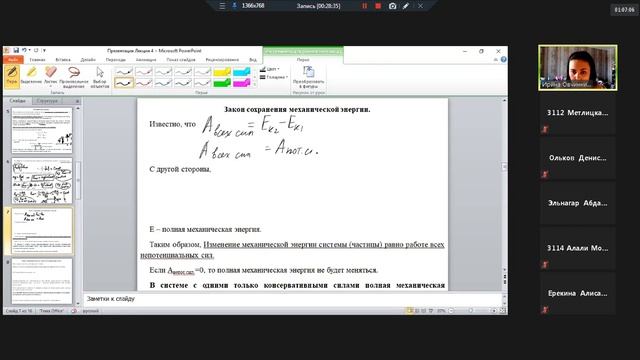Open PowerPoint Help question mark icon
Image resolution: width=640 pixels, height=360 pixels.
click(x=504, y=60)
